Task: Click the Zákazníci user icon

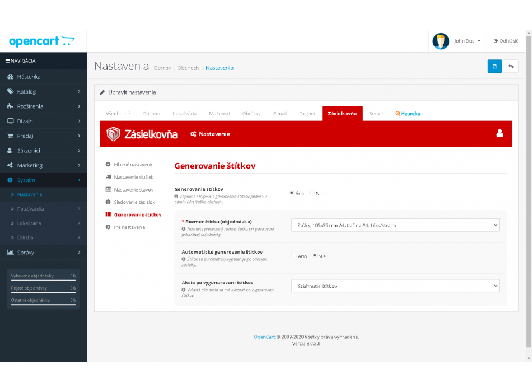Action: coord(10,150)
